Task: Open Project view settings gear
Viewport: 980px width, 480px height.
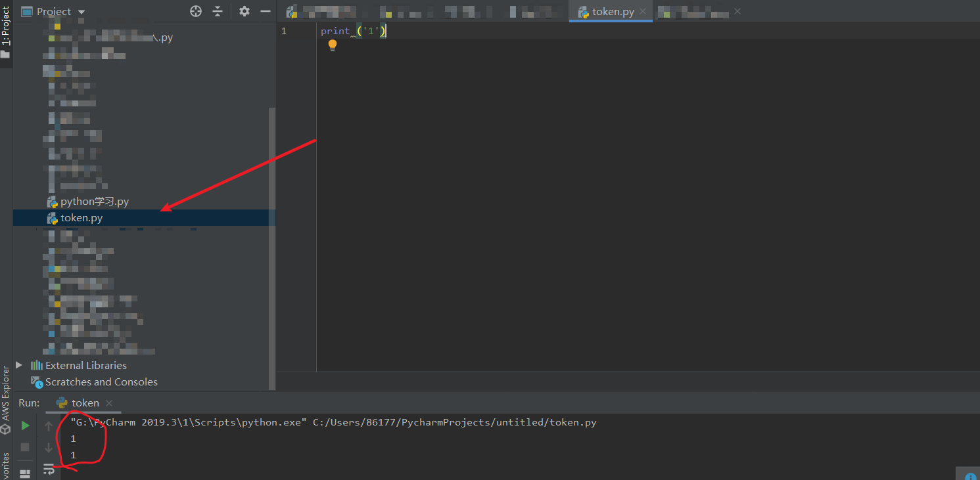Action: pos(243,11)
